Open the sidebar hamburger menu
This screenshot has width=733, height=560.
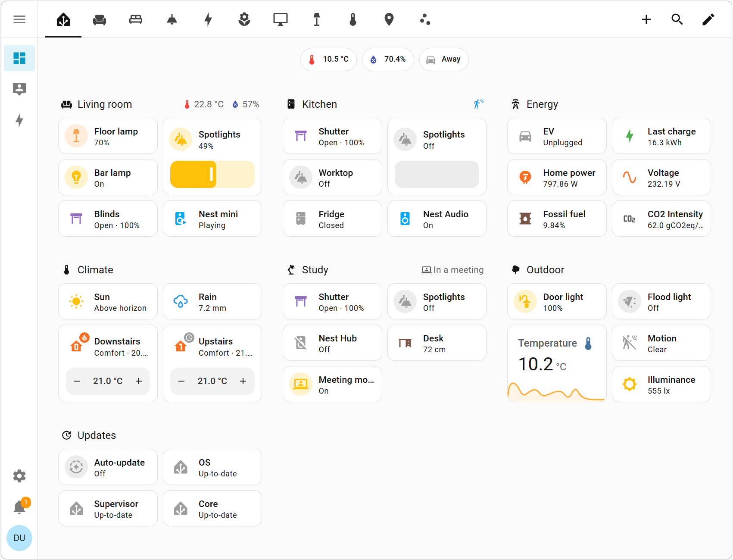coord(19,19)
